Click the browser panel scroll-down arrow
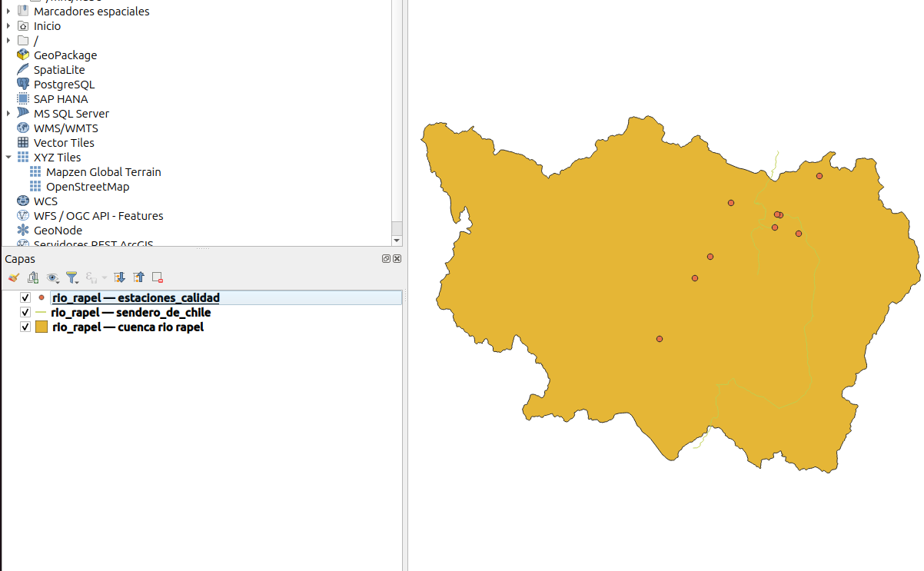Image resolution: width=924 pixels, height=571 pixels. click(397, 241)
